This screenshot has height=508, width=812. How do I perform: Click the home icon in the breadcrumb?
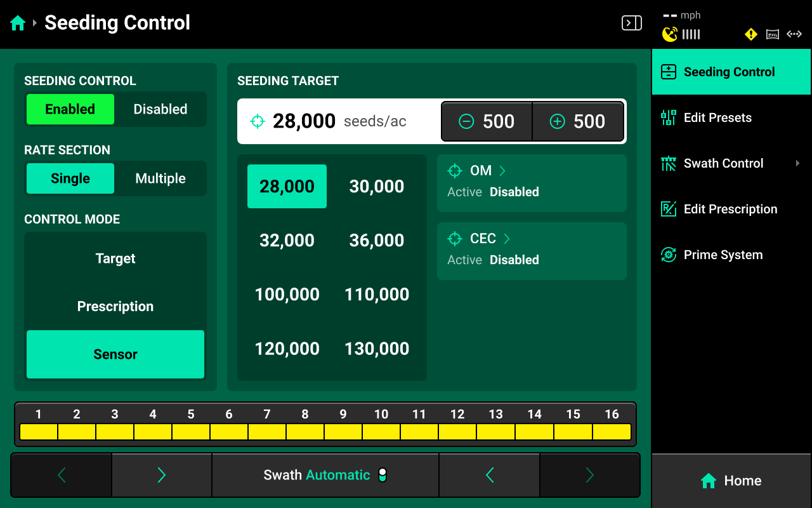(x=18, y=23)
